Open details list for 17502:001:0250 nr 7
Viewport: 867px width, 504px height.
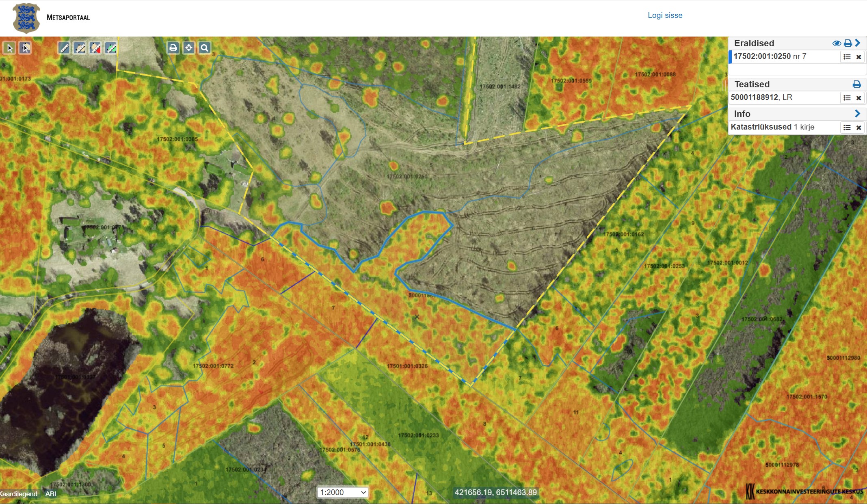pos(847,57)
